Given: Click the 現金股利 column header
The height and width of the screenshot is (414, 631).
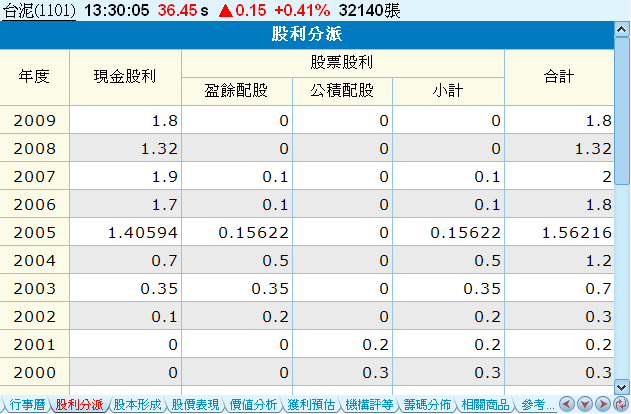Looking at the screenshot, I should pos(125,76).
